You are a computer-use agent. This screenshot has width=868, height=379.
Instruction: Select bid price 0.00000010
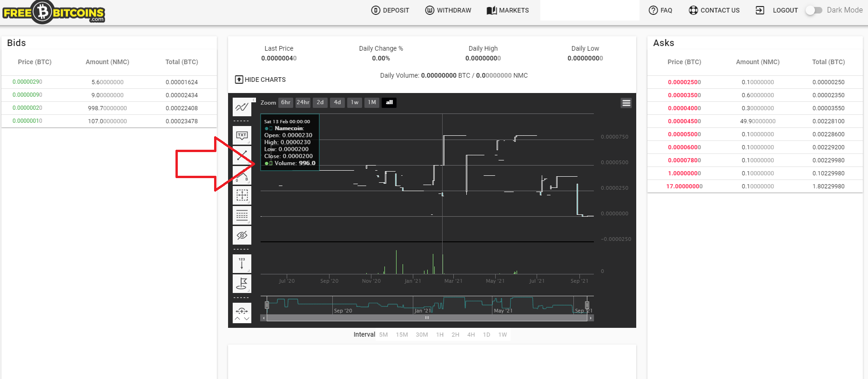tap(27, 121)
